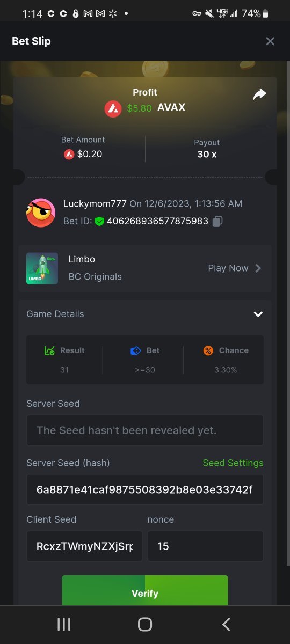Select Play Now for Limbo

click(x=228, y=268)
